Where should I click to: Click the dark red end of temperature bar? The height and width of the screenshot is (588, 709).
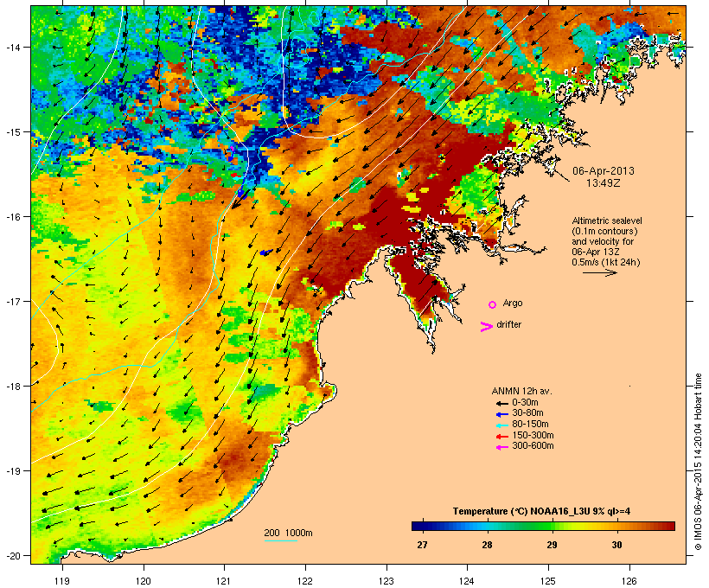point(670,526)
